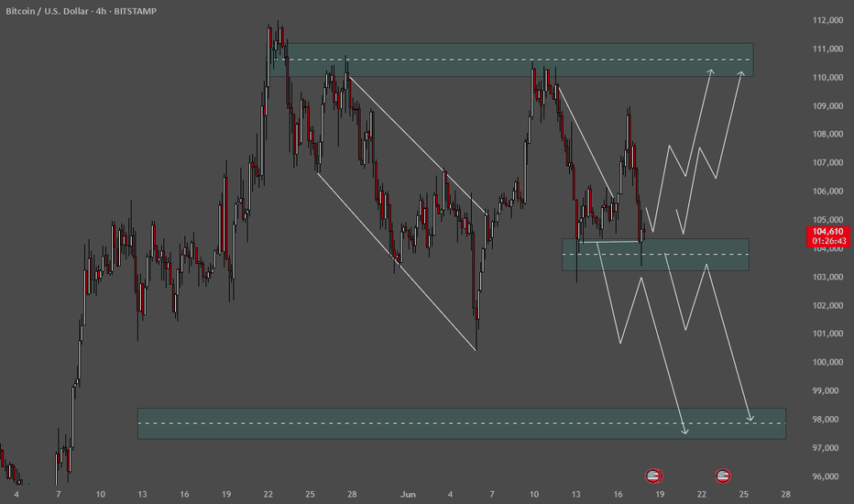The image size is (854, 504).
Task: Click the 112,000 price axis label
Action: pos(827,20)
